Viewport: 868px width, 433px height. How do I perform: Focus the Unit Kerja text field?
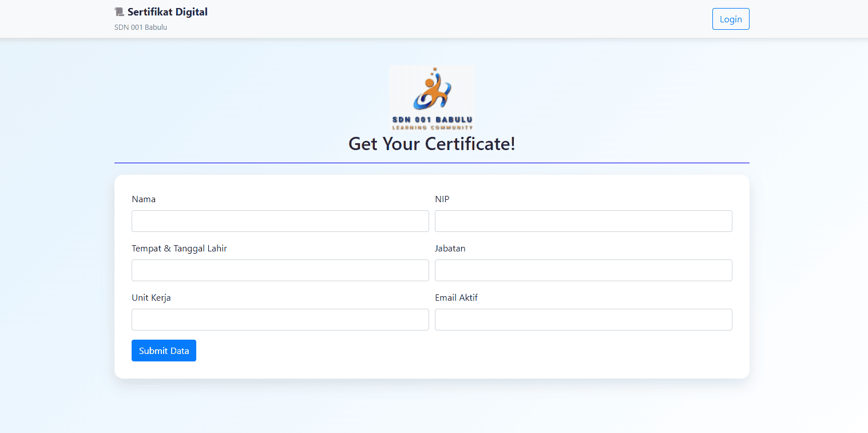(280, 320)
